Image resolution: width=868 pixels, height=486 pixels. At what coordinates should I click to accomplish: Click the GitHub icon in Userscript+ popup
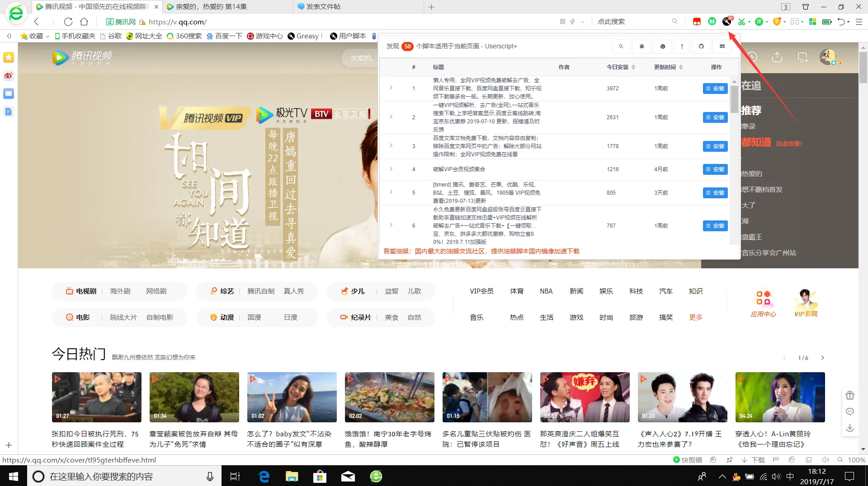[701, 46]
